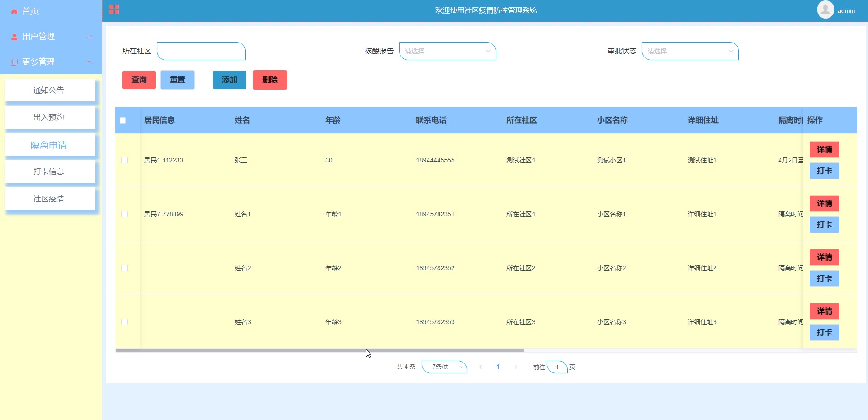
Task: Open the 通知公告 menu item
Action: 49,91
